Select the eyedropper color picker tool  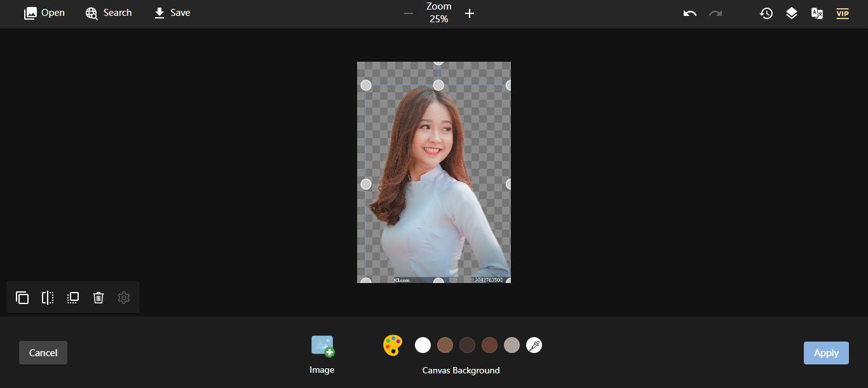[x=534, y=345]
